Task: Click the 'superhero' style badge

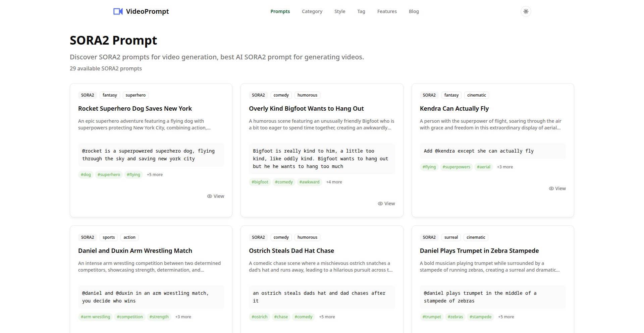Action: 136,95
